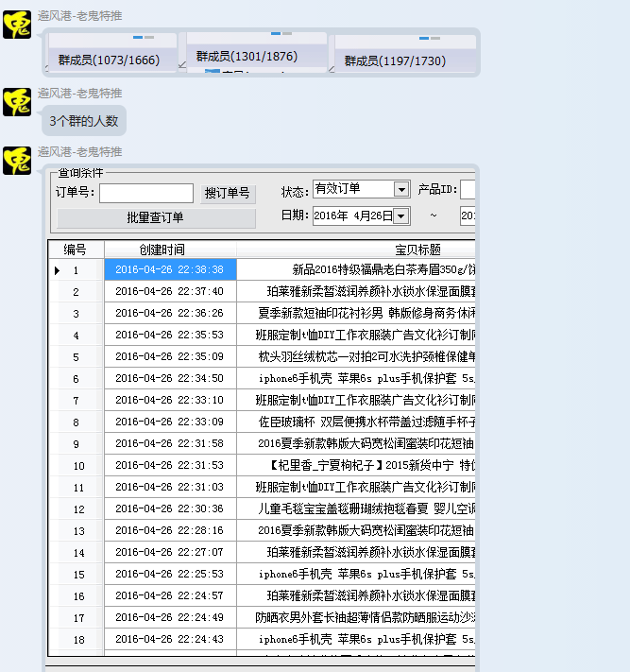Expand the 状态 dropdown showing 有效订单
The image size is (630, 672).
pyautogui.click(x=400, y=190)
